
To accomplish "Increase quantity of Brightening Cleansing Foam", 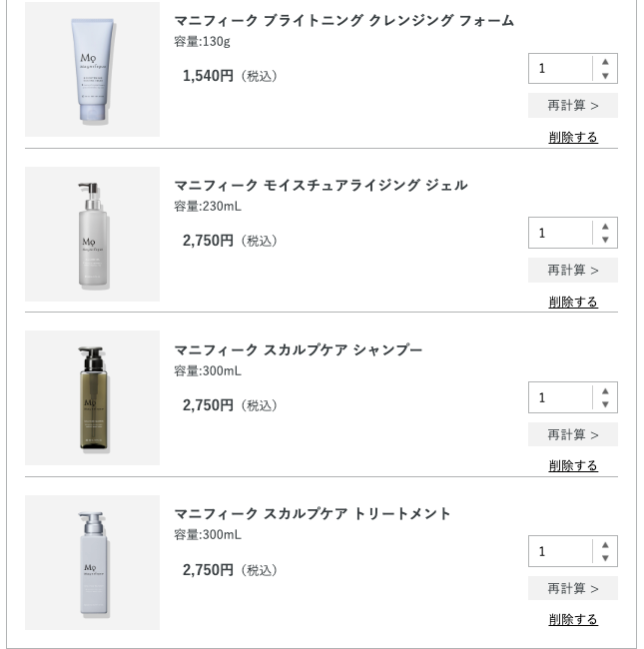I will 605,62.
